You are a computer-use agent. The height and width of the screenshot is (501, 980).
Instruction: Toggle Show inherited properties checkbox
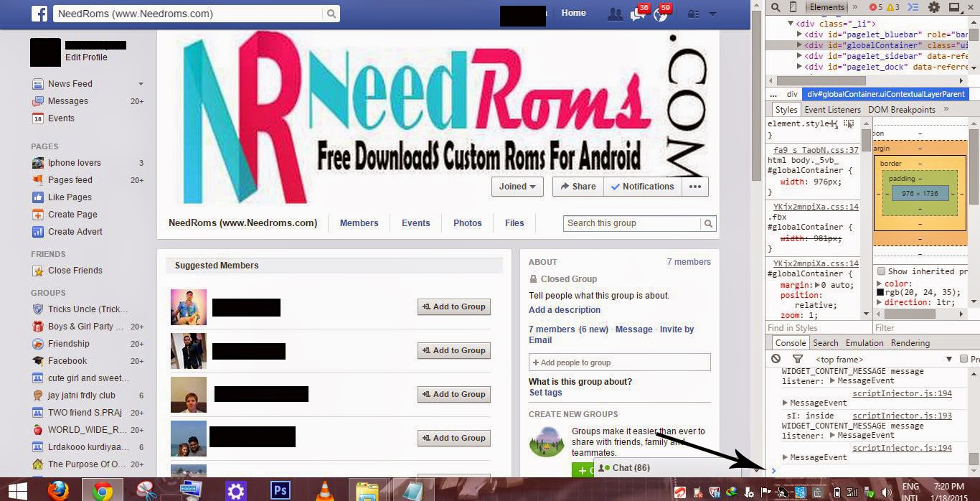coord(881,271)
